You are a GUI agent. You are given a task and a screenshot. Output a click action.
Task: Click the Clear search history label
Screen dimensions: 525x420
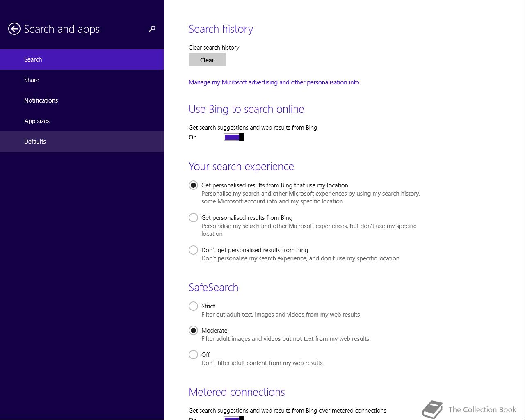[x=214, y=48]
